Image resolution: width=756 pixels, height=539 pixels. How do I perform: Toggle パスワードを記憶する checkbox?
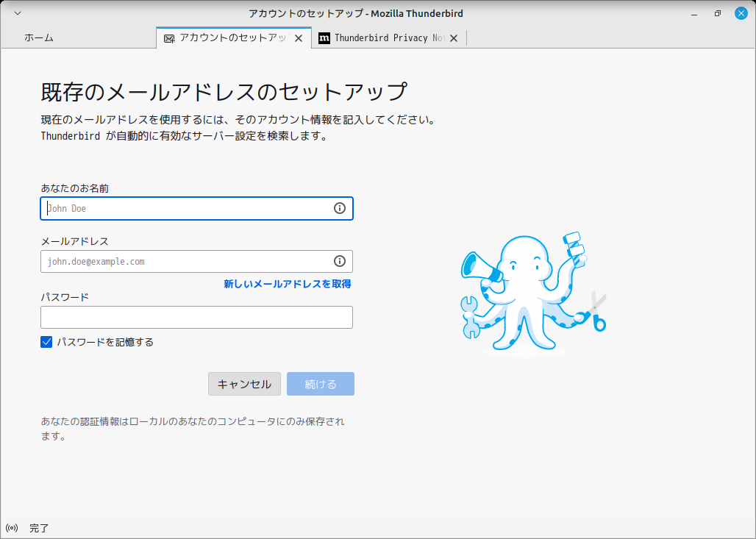click(46, 342)
